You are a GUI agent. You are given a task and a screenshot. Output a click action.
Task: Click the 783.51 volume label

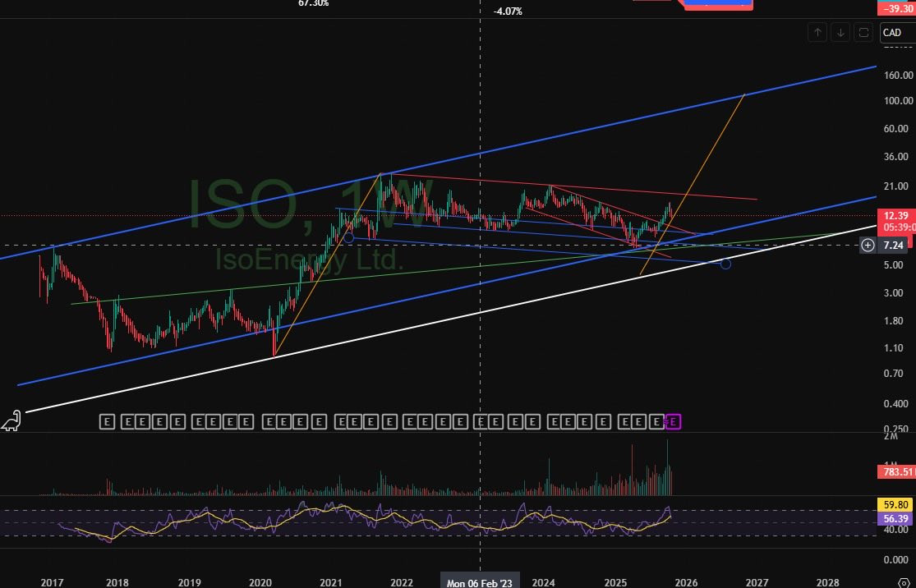coord(896,472)
